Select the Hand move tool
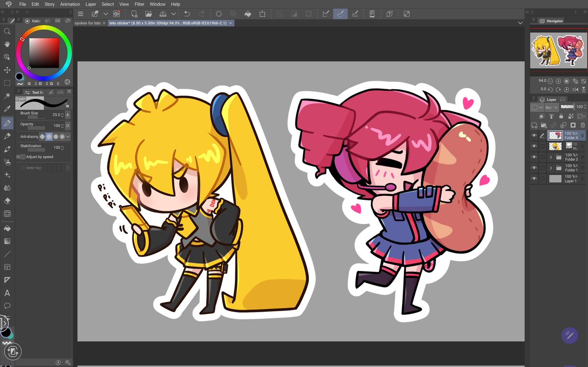 click(x=7, y=44)
